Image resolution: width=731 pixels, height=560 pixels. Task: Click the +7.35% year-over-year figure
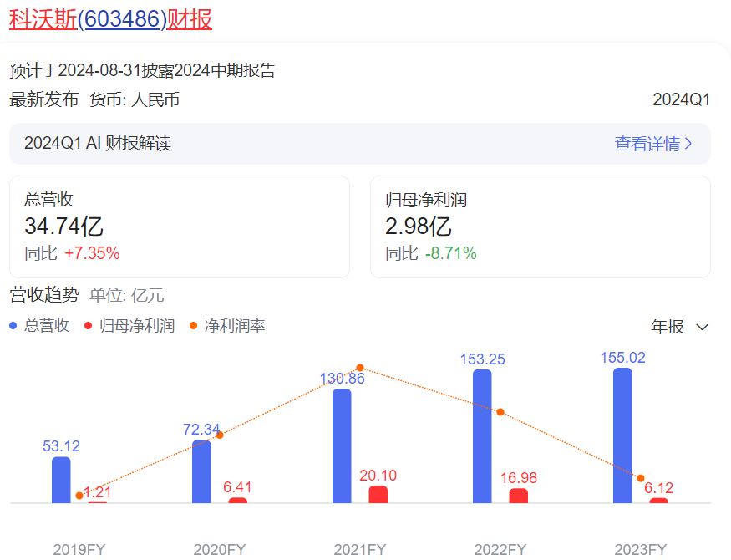[x=92, y=253]
